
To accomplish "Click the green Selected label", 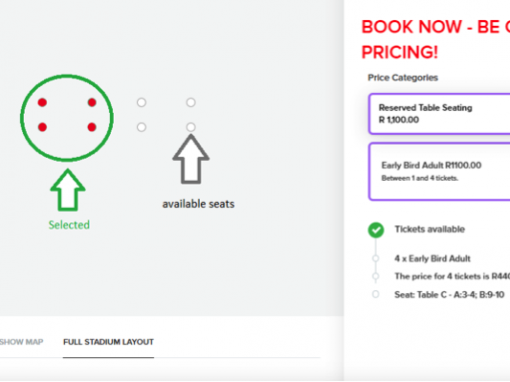I will pos(69,225).
